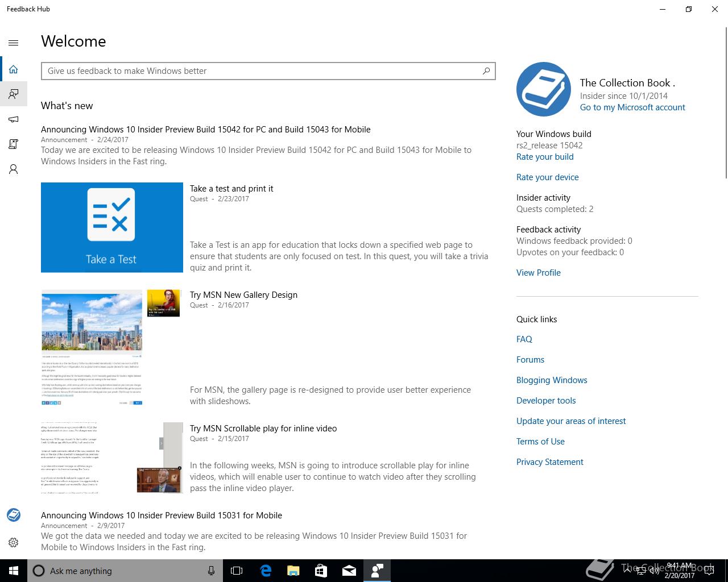Open the View Profile link

click(538, 273)
